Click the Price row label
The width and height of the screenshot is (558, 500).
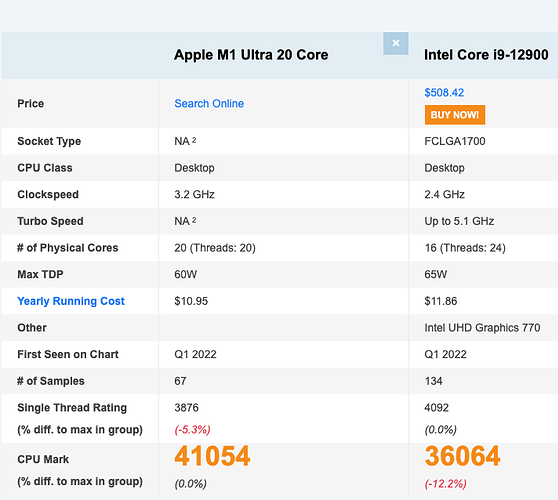coord(31,104)
